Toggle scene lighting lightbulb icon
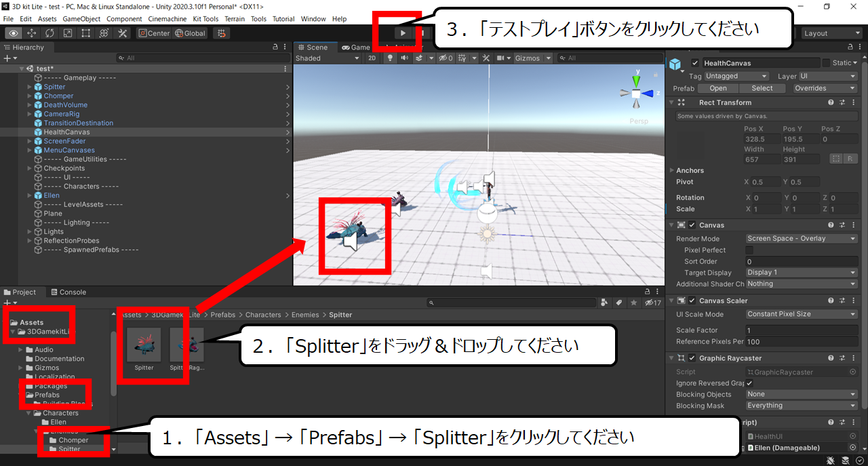The image size is (868, 466). 390,58
